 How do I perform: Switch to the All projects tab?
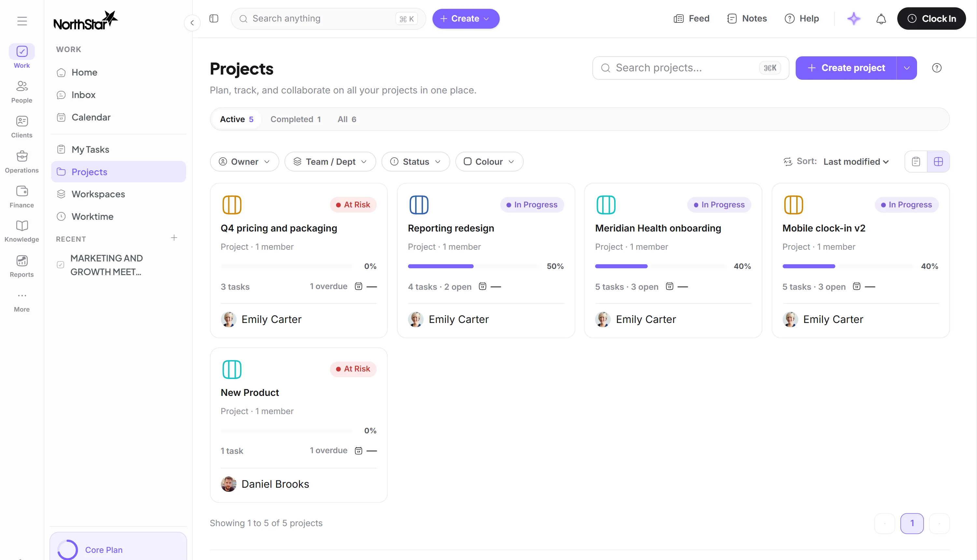[347, 119]
